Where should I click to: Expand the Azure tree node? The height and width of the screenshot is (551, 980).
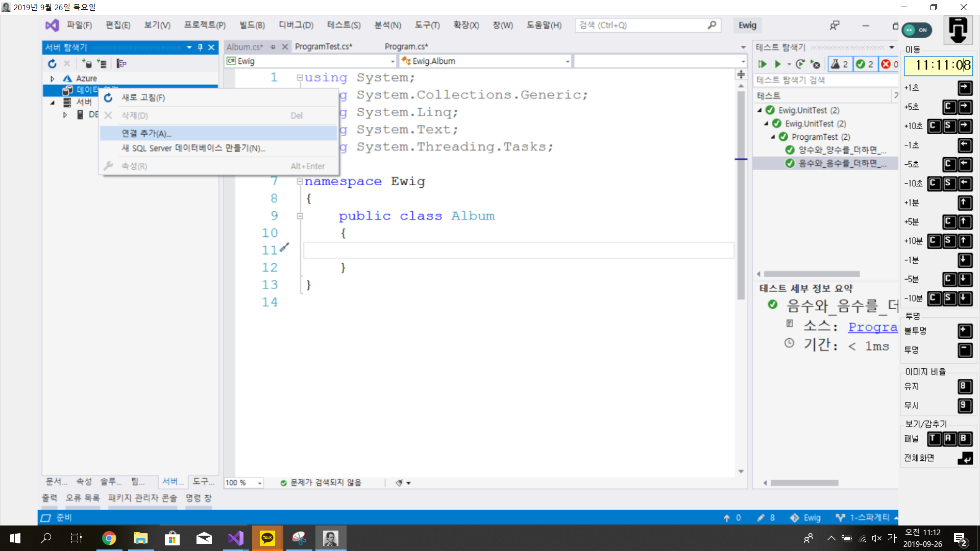pos(52,79)
